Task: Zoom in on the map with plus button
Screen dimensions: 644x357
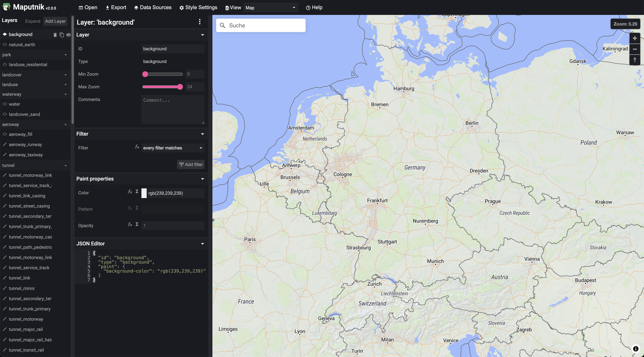Action: [x=634, y=38]
